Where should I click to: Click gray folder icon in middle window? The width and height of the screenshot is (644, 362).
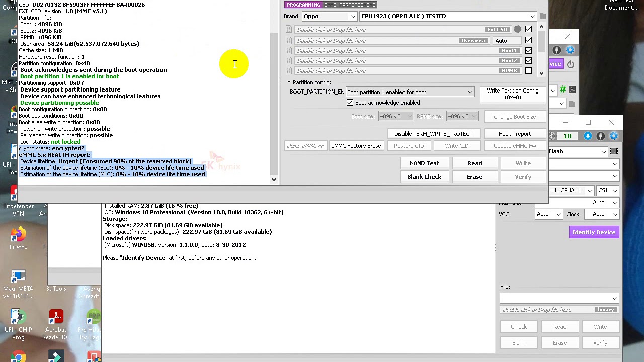tap(572, 104)
